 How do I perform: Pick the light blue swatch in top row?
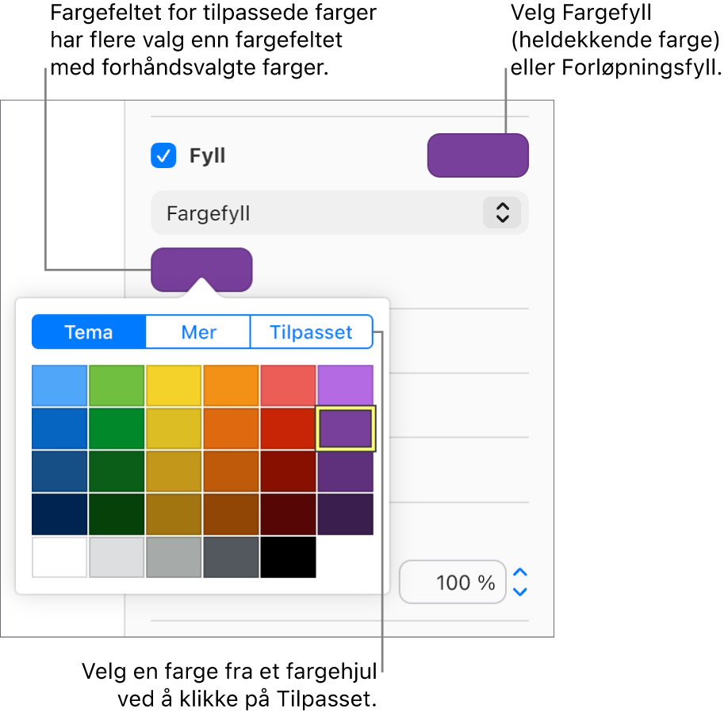tap(60, 386)
